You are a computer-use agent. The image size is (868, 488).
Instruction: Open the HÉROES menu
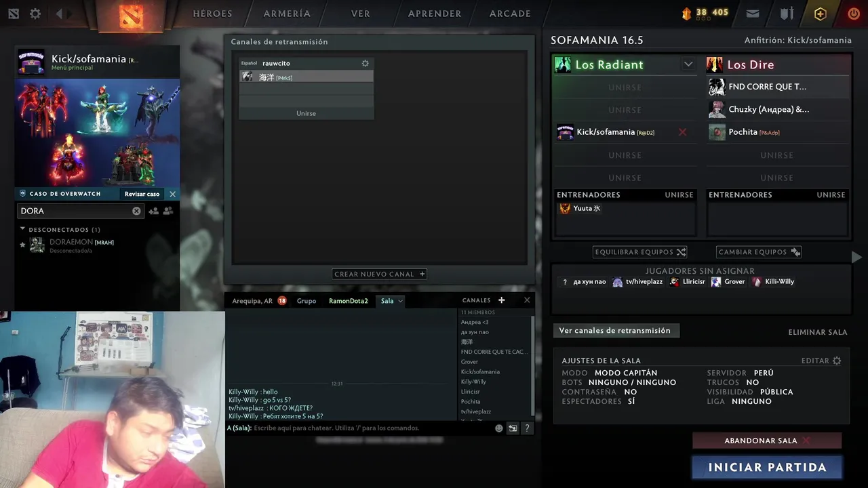pyautogui.click(x=212, y=14)
